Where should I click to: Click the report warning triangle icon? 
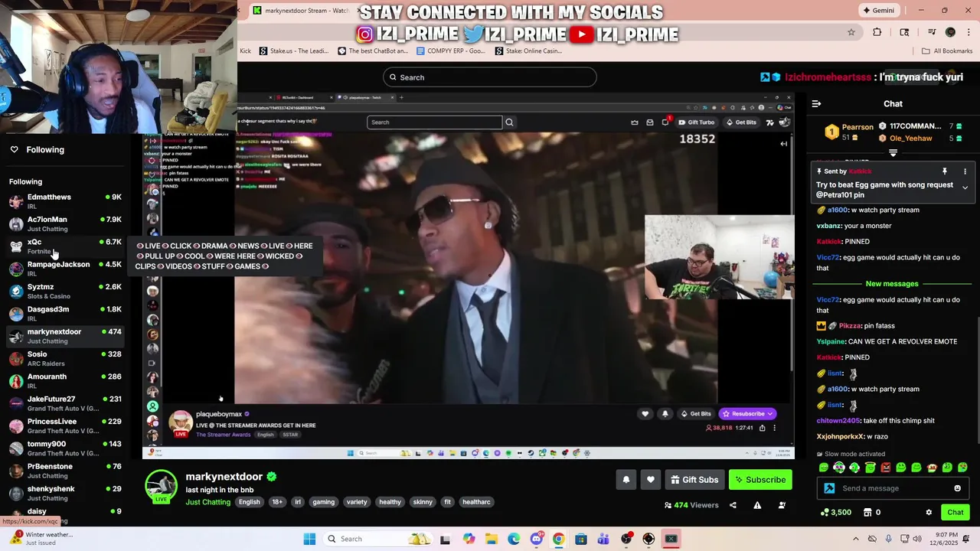click(757, 505)
